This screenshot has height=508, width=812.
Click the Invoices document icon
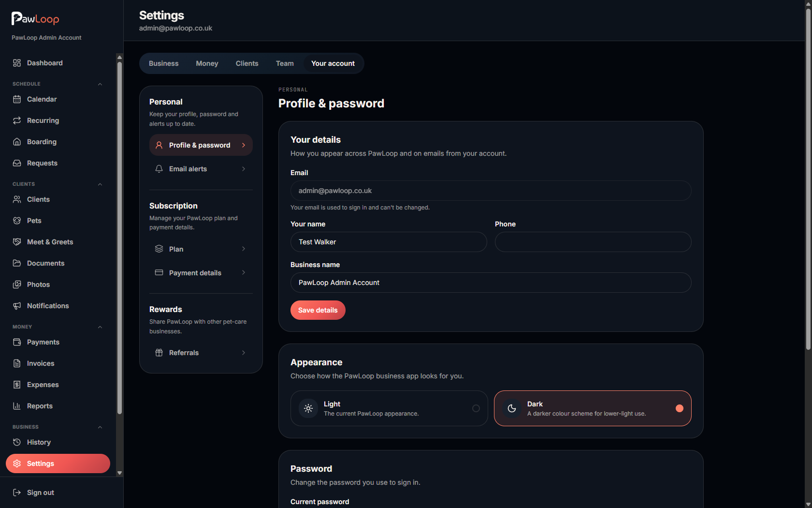coord(17,363)
